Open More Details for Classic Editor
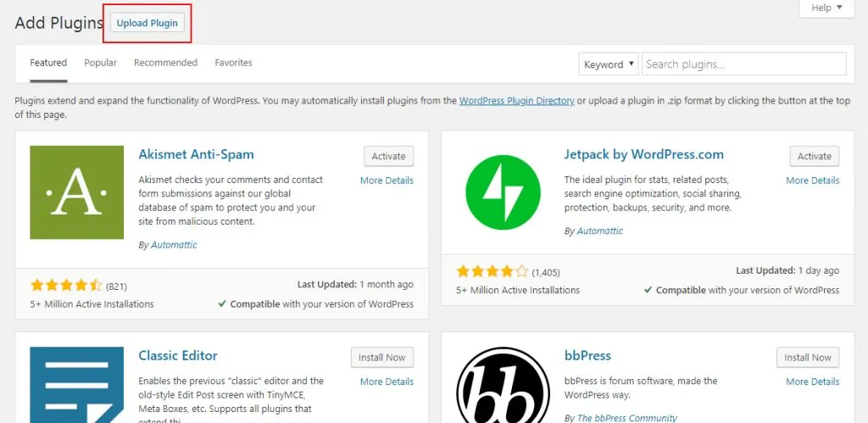The image size is (868, 423). 387,381
